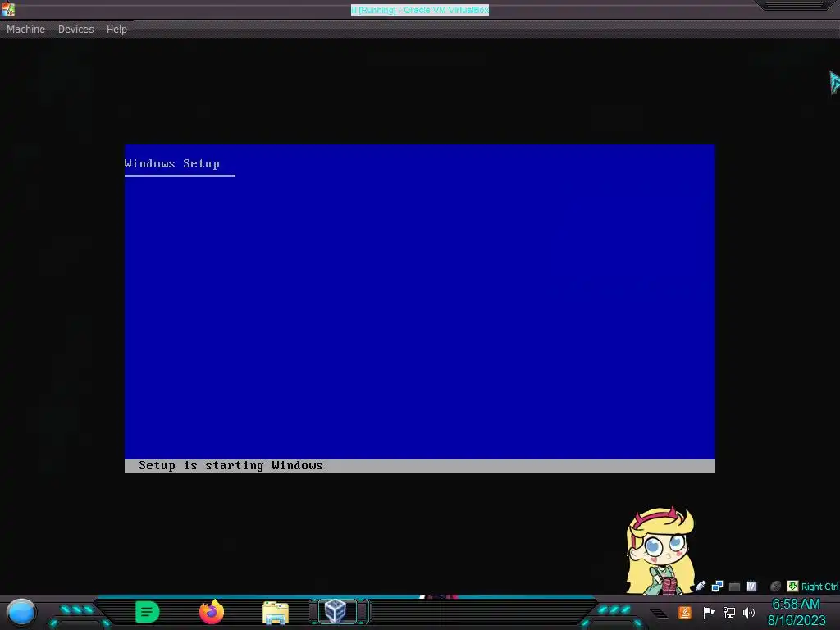Click the 'Windows Setup' heading in the VM
Screen dimensions: 840x630
(x=172, y=163)
